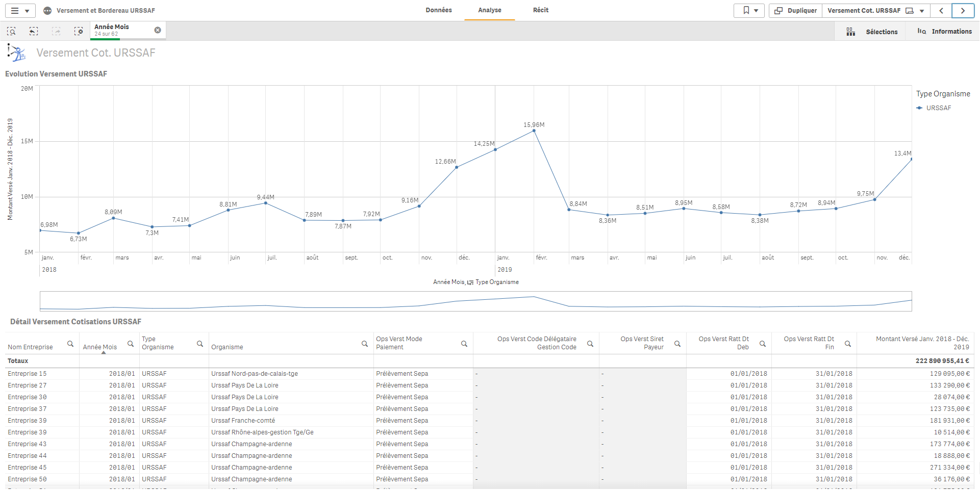
Task: Remove the Année Mois selection
Action: pos(158,30)
